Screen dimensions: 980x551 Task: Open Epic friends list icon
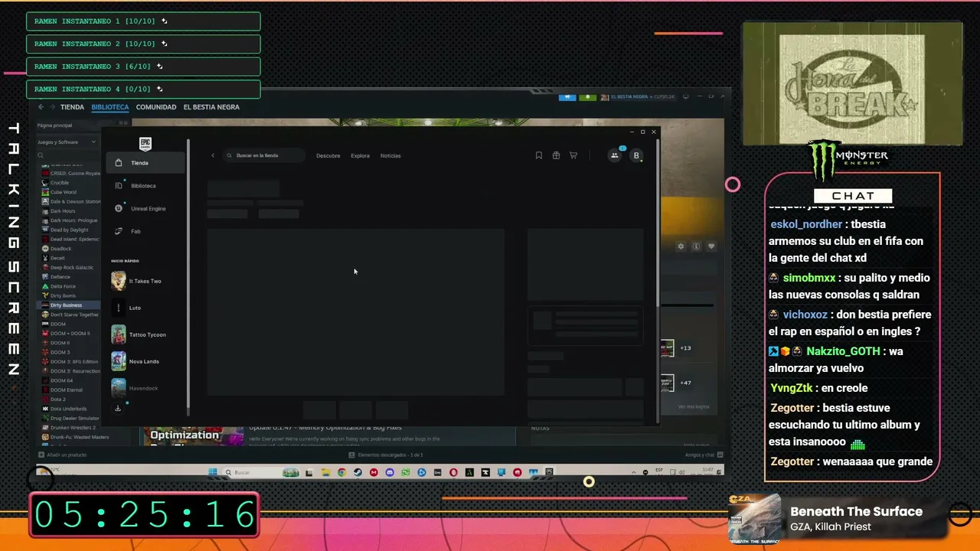[x=614, y=155]
